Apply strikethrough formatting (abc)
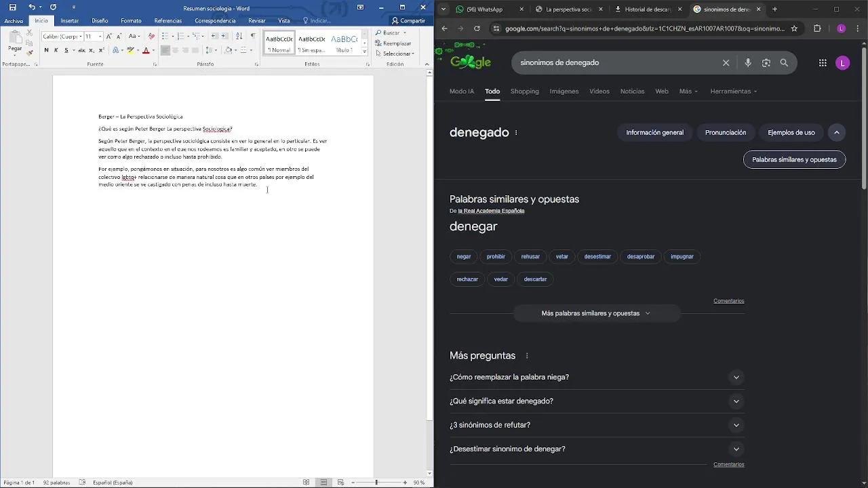 point(81,50)
